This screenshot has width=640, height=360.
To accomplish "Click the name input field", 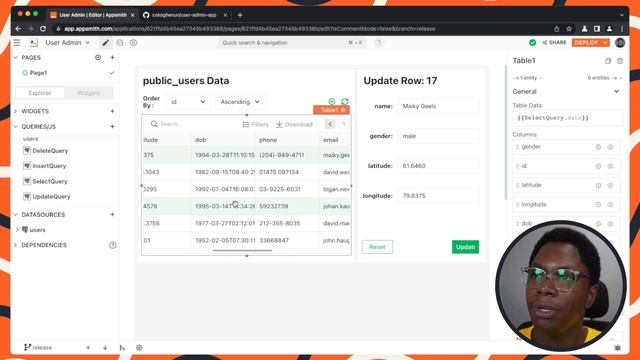I will coord(438,106).
